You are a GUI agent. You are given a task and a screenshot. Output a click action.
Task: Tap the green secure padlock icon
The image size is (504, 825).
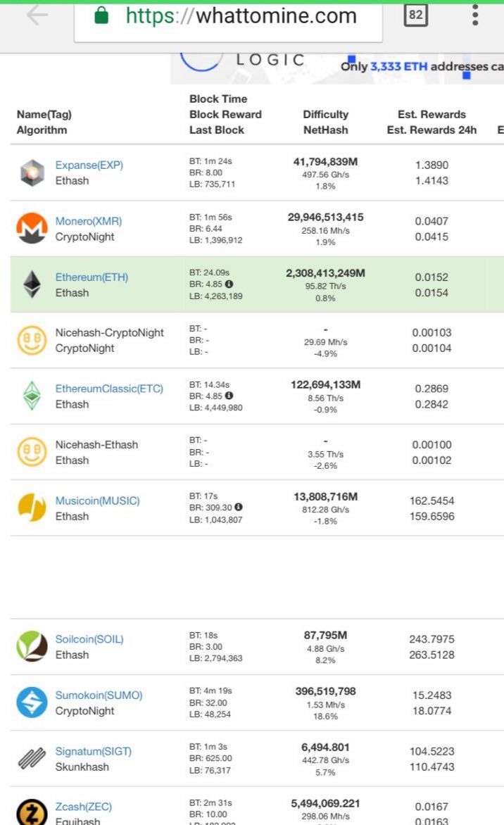(x=101, y=15)
